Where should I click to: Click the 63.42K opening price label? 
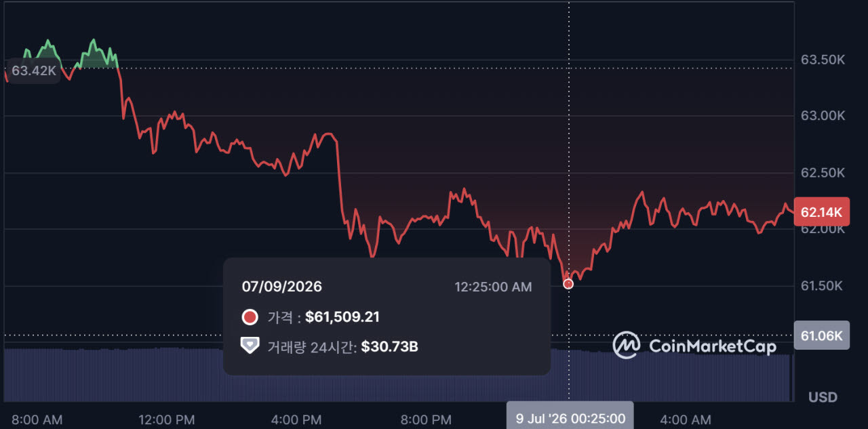point(34,70)
